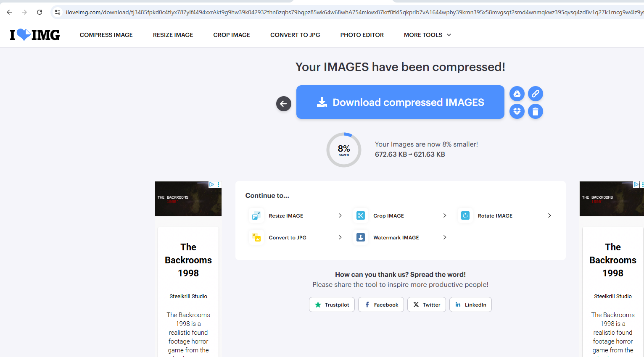Click The Backrooms 1998 ad thumbnail
644x357 pixels.
188,199
